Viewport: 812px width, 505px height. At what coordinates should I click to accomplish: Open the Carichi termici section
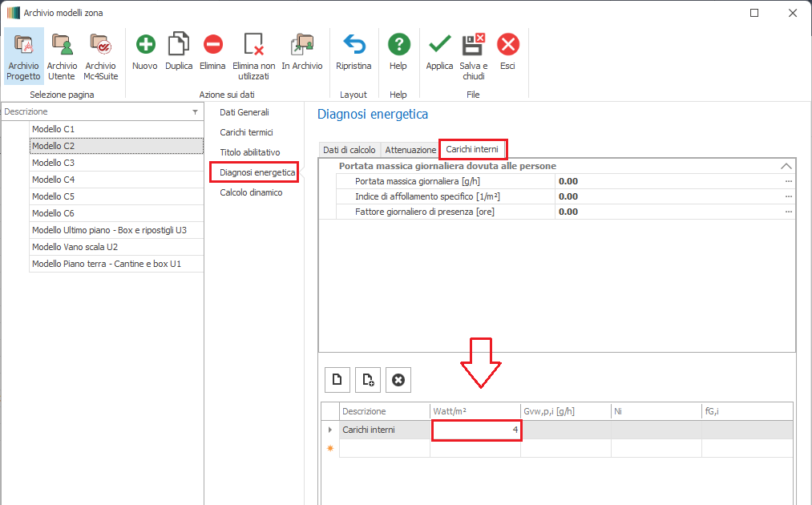pos(246,132)
